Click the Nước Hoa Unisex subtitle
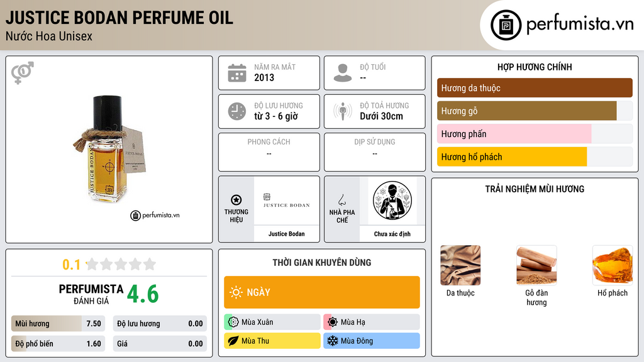 click(x=49, y=36)
